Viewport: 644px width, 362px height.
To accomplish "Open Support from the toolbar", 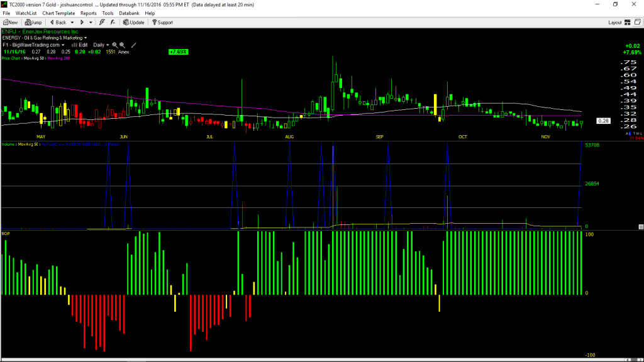I will tap(162, 23).
